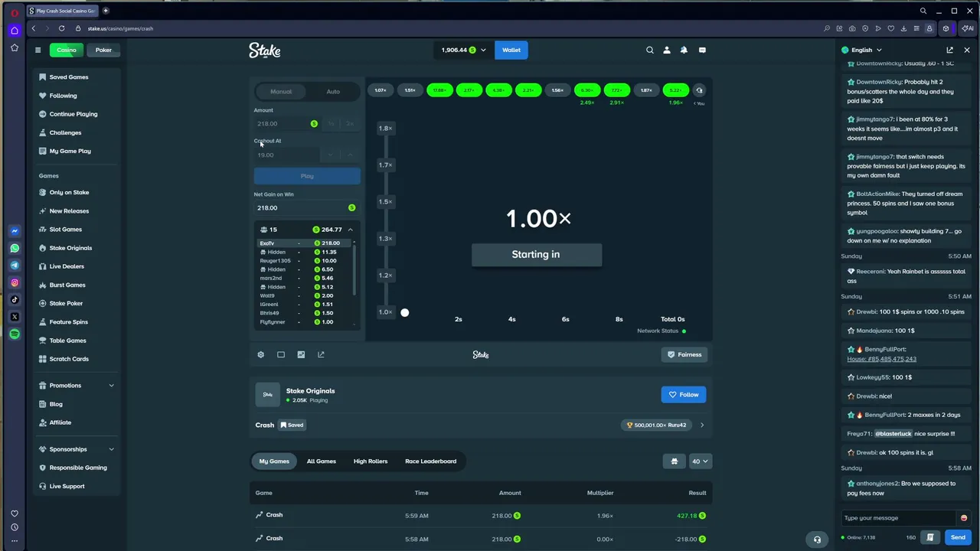Open the All Games tab
The width and height of the screenshot is (980, 551).
pos(322,461)
